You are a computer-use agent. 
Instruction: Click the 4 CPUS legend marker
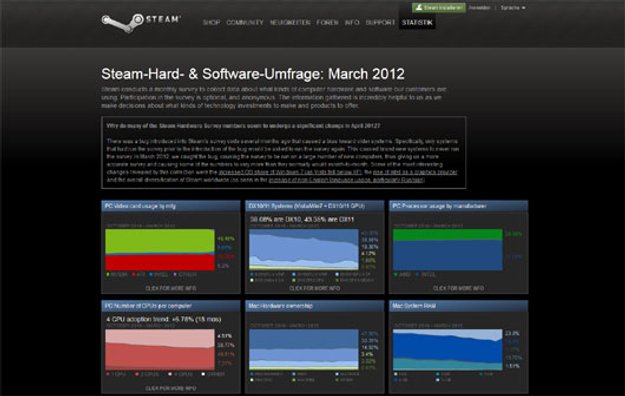click(x=170, y=374)
